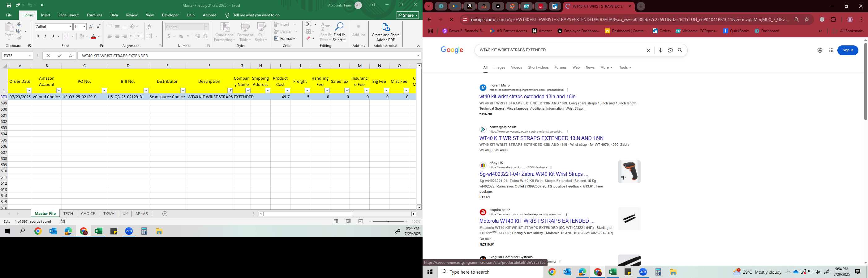Screen dimensions: 868x278
Task: Open the Images search tab
Action: (499, 68)
